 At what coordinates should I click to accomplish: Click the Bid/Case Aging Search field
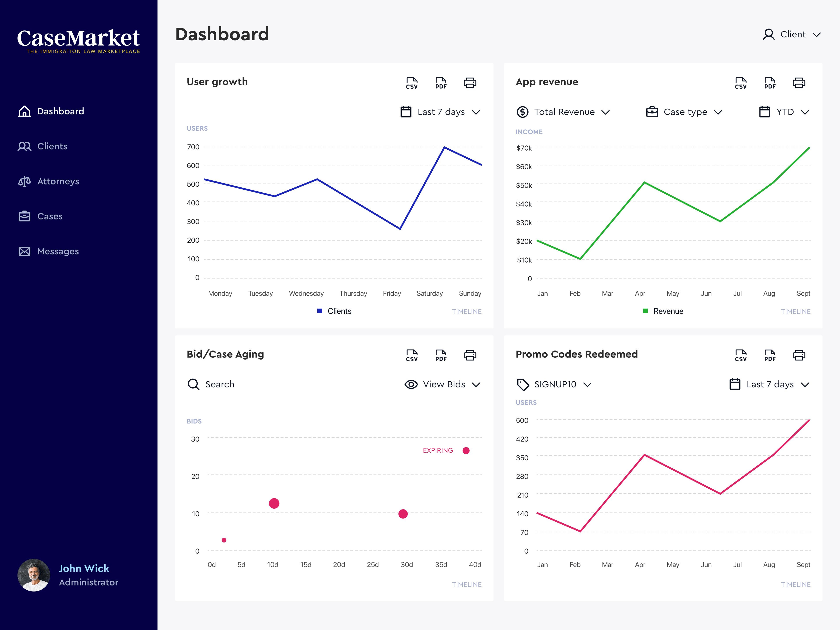(211, 384)
